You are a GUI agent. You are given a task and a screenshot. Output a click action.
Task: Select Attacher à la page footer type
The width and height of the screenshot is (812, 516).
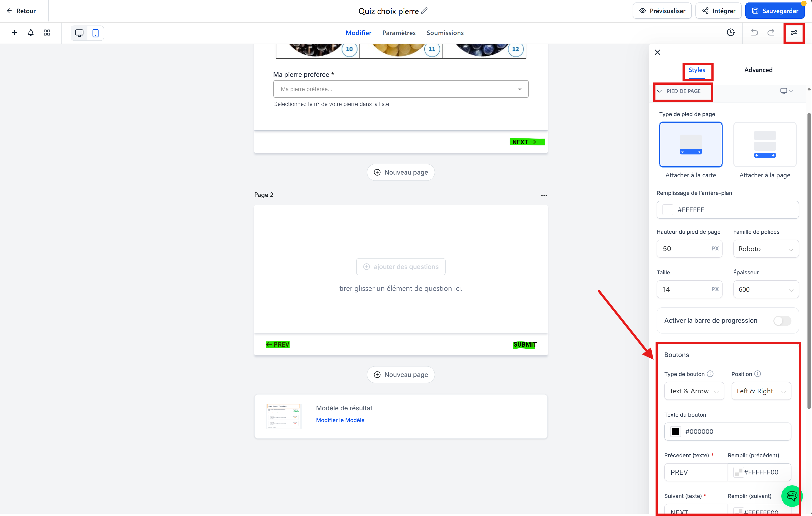coord(764,145)
